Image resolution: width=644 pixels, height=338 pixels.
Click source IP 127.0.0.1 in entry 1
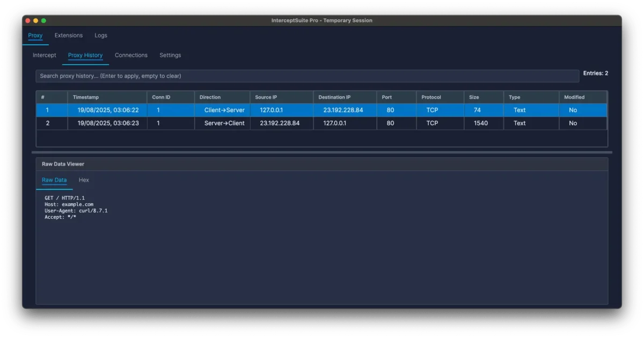tap(272, 110)
